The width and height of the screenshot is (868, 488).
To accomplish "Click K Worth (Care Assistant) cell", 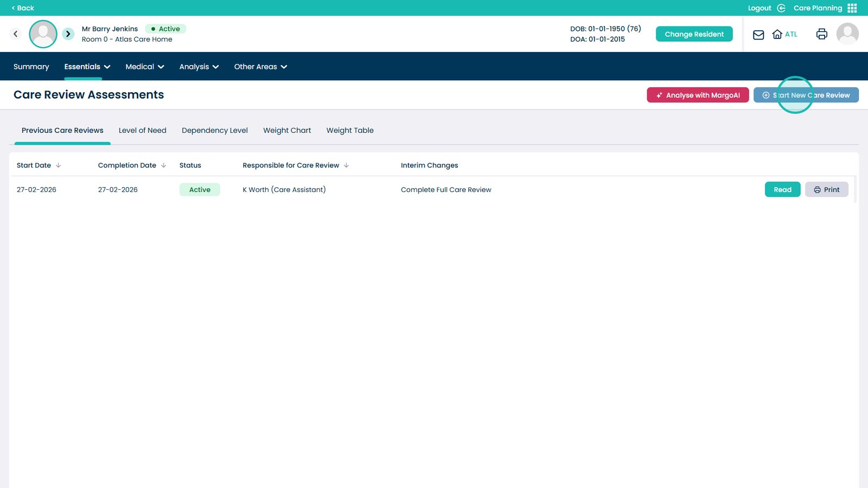I will point(284,190).
